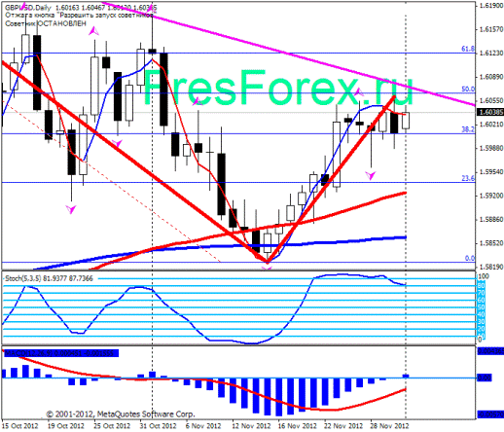The width and height of the screenshot is (504, 432).
Task: Click the MetaQuotes Software Corp. copyright text
Action: [121, 414]
